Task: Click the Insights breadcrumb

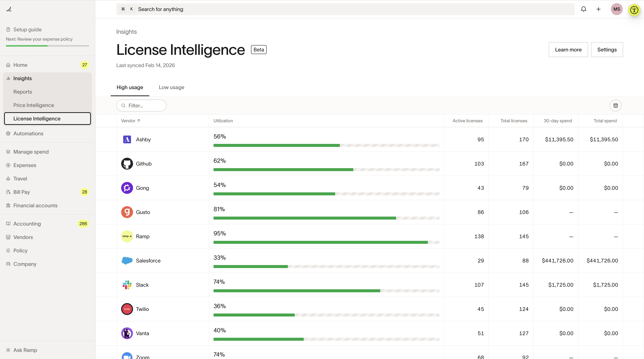Action: tap(126, 32)
